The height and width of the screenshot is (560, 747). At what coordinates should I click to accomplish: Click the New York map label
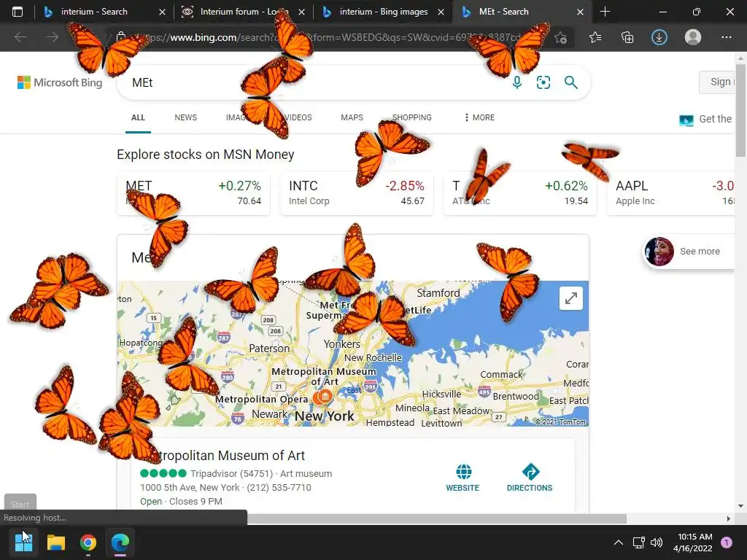coord(324,416)
